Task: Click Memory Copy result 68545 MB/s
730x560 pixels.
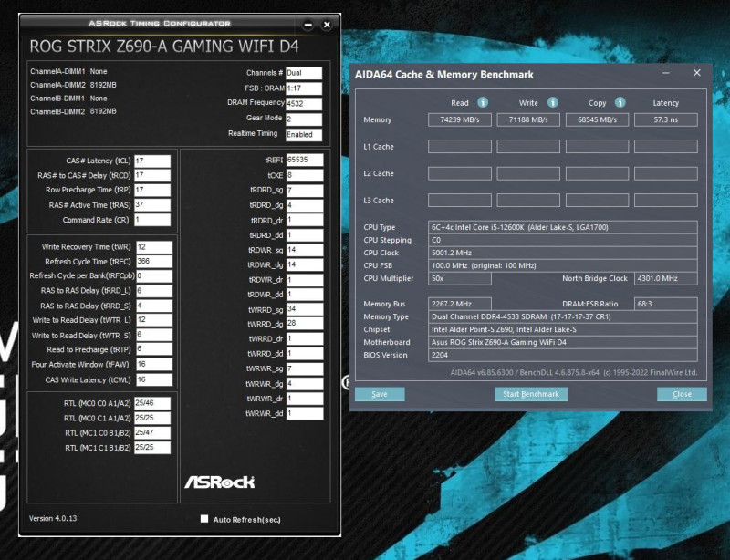Action: (598, 119)
